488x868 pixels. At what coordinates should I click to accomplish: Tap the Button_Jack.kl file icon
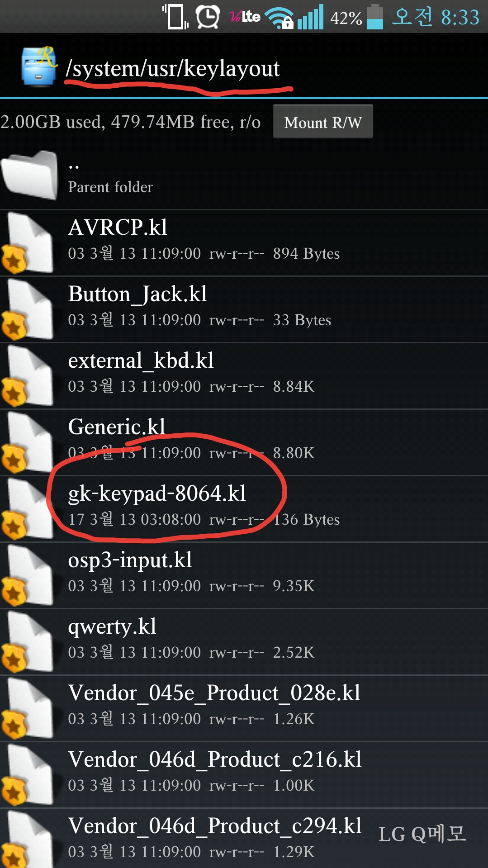point(27,309)
